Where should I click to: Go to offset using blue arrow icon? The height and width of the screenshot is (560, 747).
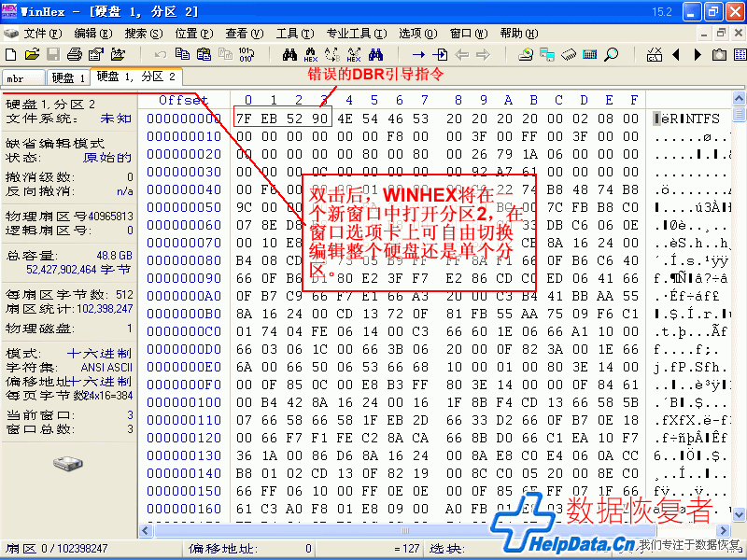[418, 55]
